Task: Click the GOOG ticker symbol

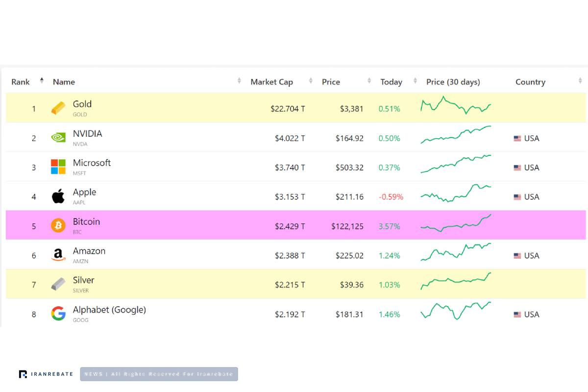Action: 80,320
